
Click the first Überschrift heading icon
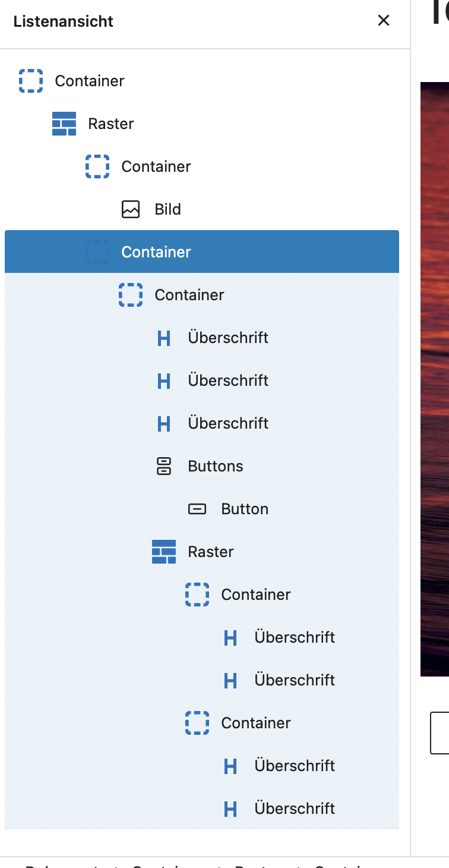click(x=164, y=338)
